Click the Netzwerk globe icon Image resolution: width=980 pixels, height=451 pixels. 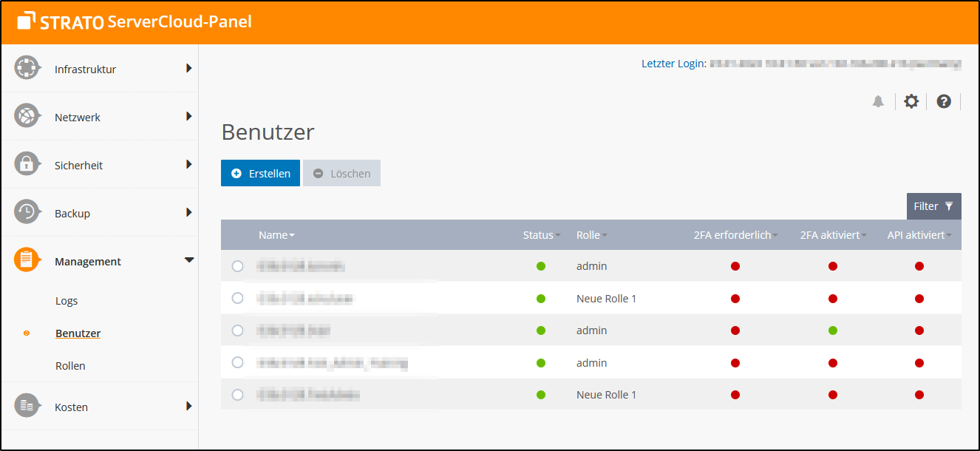(x=27, y=116)
